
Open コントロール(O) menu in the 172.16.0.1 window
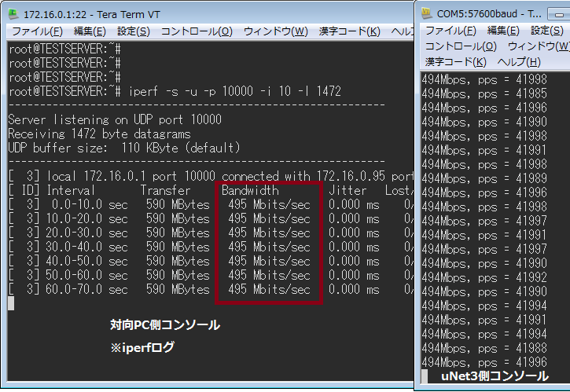click(x=196, y=31)
